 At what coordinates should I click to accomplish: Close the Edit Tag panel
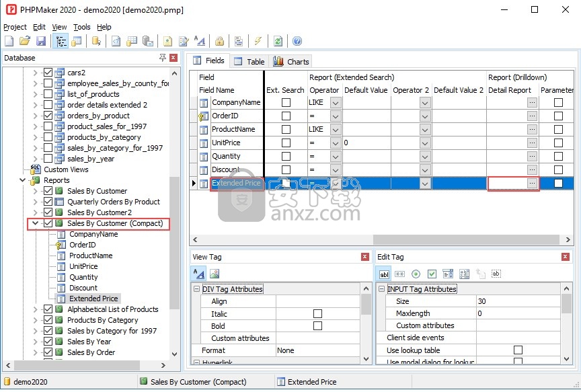pos(565,257)
